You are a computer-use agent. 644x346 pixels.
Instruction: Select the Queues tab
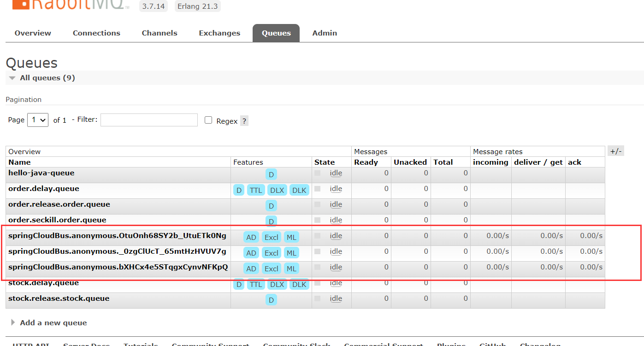pos(276,33)
